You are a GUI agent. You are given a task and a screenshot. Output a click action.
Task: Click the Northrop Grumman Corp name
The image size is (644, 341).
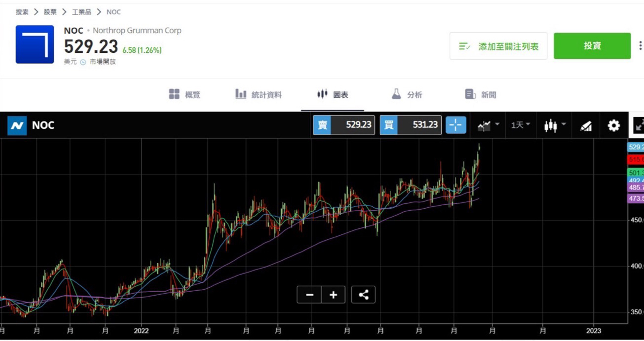[x=137, y=31]
